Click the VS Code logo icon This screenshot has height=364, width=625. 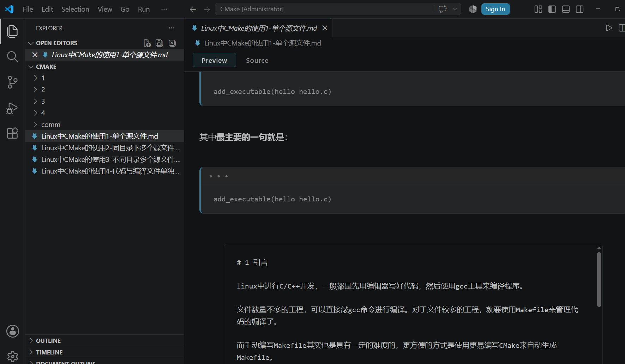(9, 9)
